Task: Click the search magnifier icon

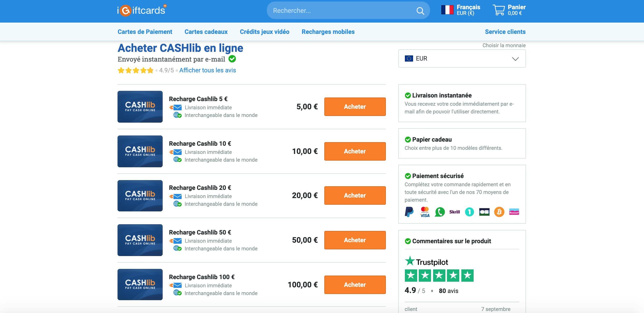Action: (x=420, y=11)
